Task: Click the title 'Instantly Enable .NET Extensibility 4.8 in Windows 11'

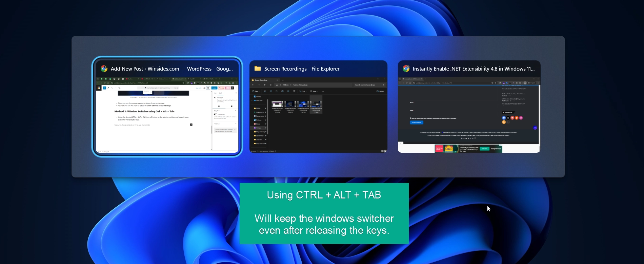Action: click(x=474, y=69)
